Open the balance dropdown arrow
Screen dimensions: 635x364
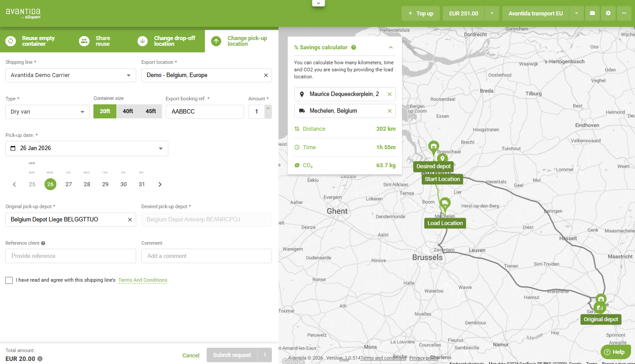tap(492, 13)
